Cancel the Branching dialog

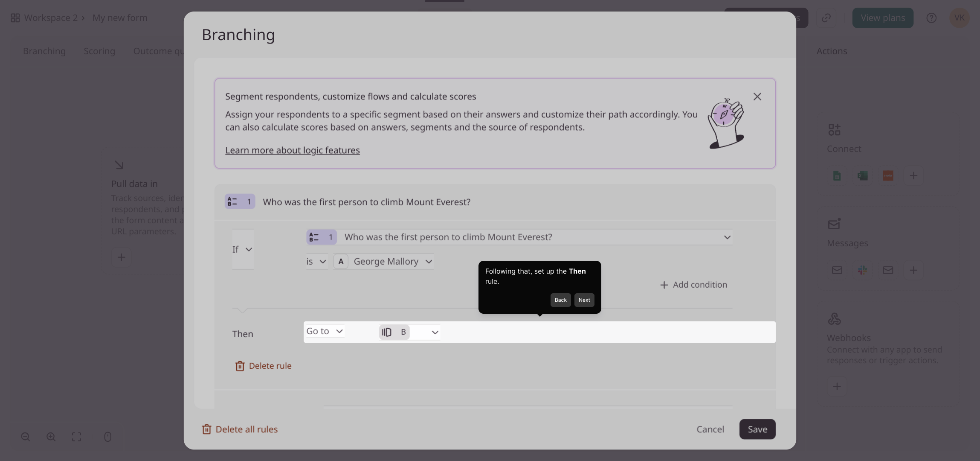[x=710, y=429]
